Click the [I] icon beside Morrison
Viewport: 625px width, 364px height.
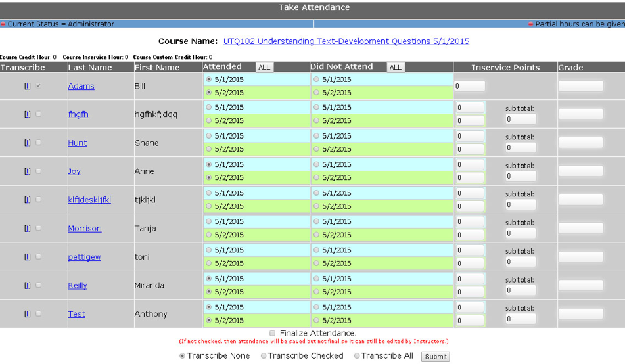coord(27,228)
